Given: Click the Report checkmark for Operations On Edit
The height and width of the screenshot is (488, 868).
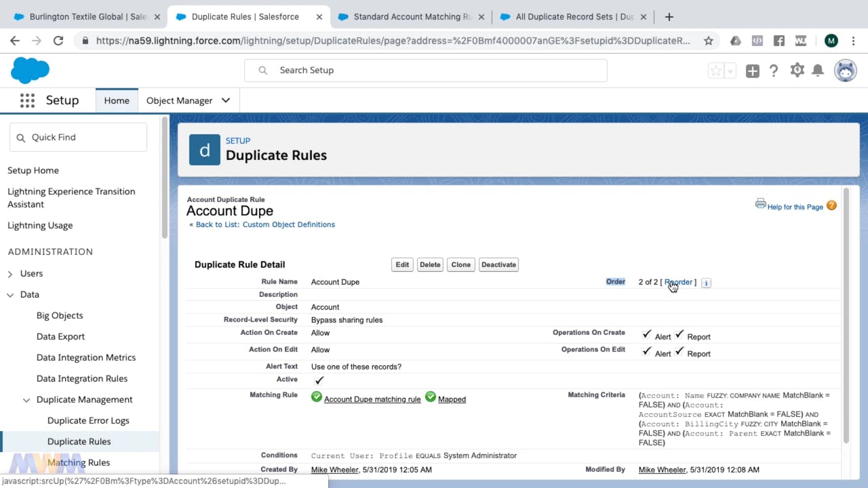Looking at the screenshot, I should pos(679,351).
